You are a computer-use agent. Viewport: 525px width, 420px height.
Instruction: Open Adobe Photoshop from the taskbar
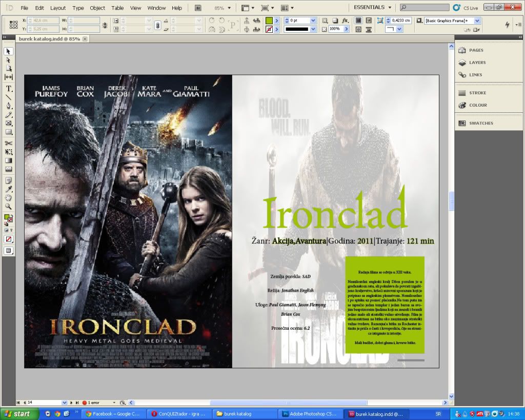pos(310,414)
